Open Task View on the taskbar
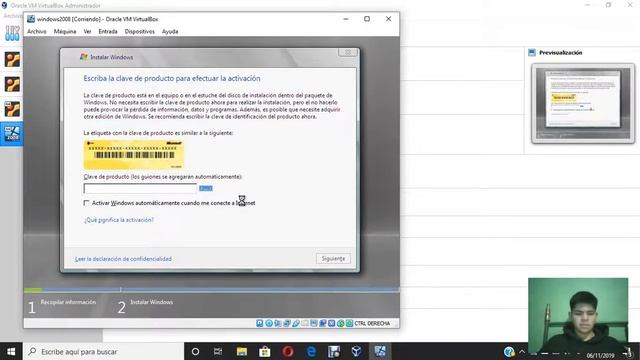 218,351
